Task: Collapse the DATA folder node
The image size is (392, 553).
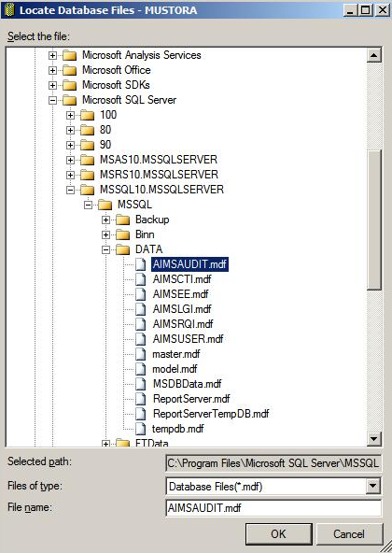Action: [x=105, y=249]
